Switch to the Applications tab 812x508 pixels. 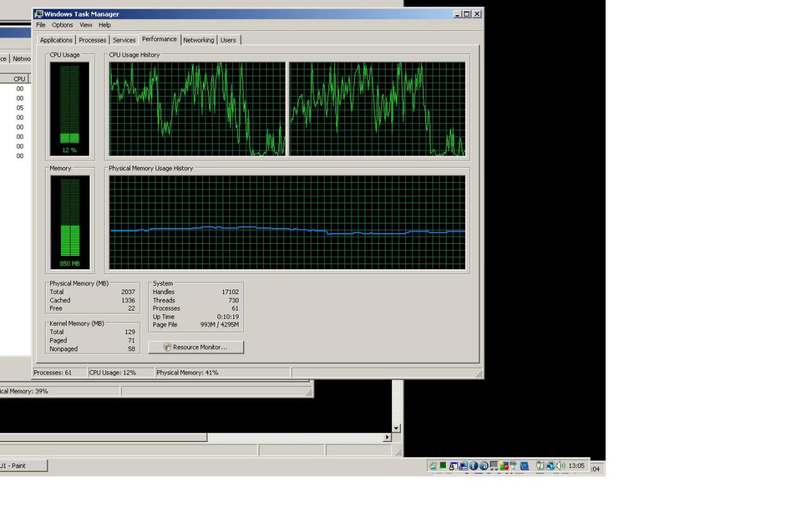pos(56,40)
